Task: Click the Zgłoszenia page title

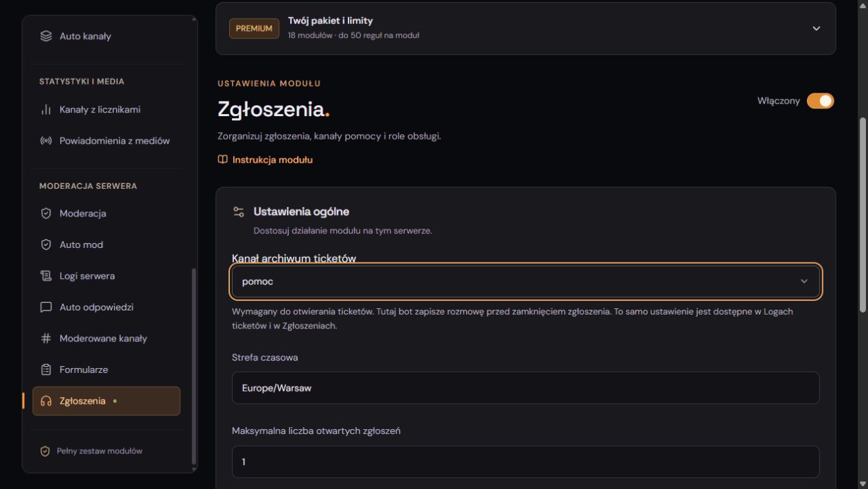Action: 274,109
